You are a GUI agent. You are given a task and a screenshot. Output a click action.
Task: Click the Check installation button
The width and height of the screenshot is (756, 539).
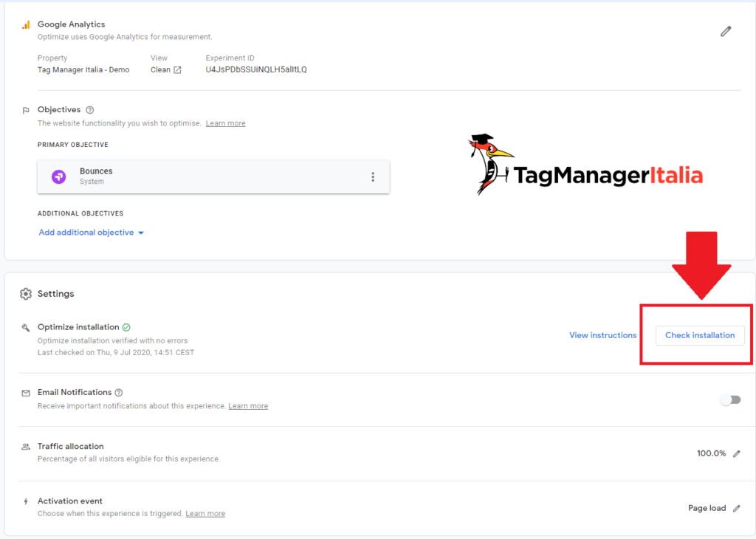point(700,335)
